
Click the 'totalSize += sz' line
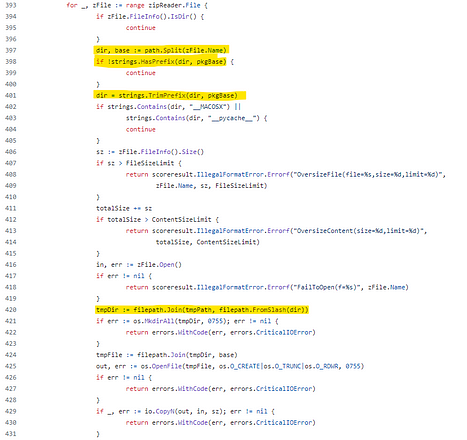124,208
